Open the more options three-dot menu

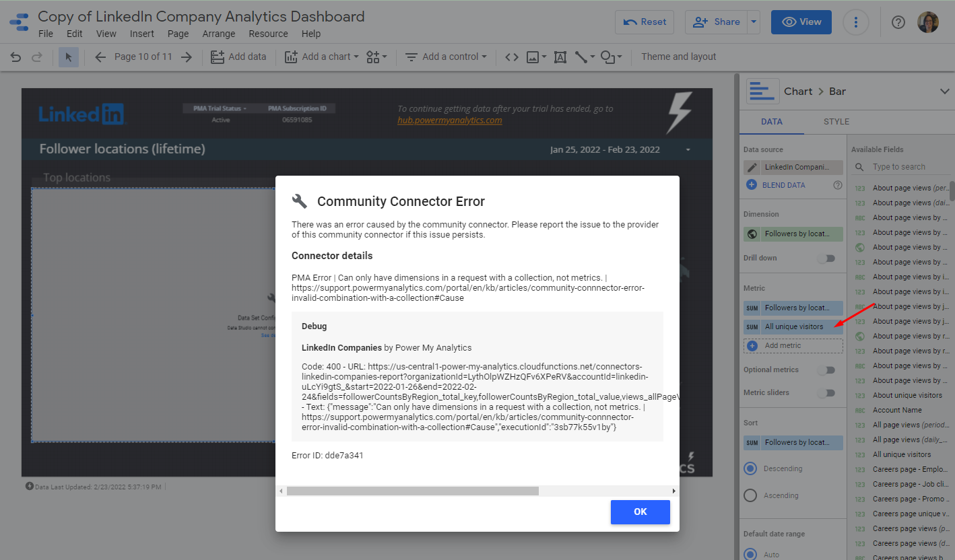[856, 22]
